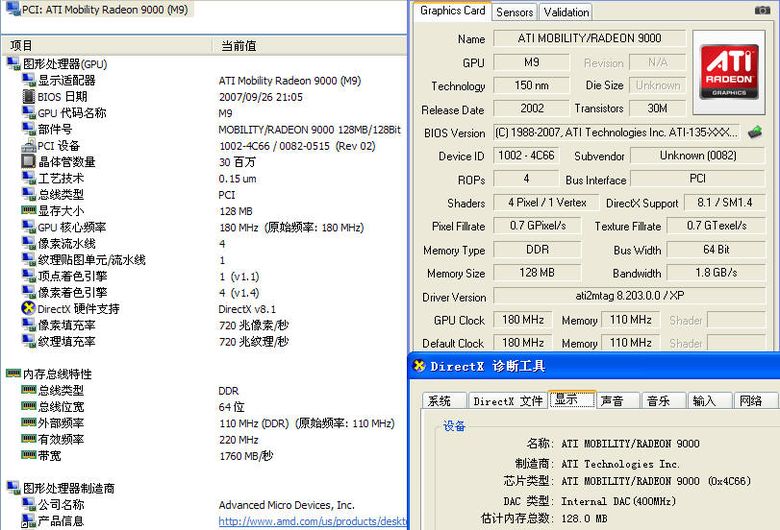Open the amd.com product info link
This screenshot has height=530, width=780.
312,521
